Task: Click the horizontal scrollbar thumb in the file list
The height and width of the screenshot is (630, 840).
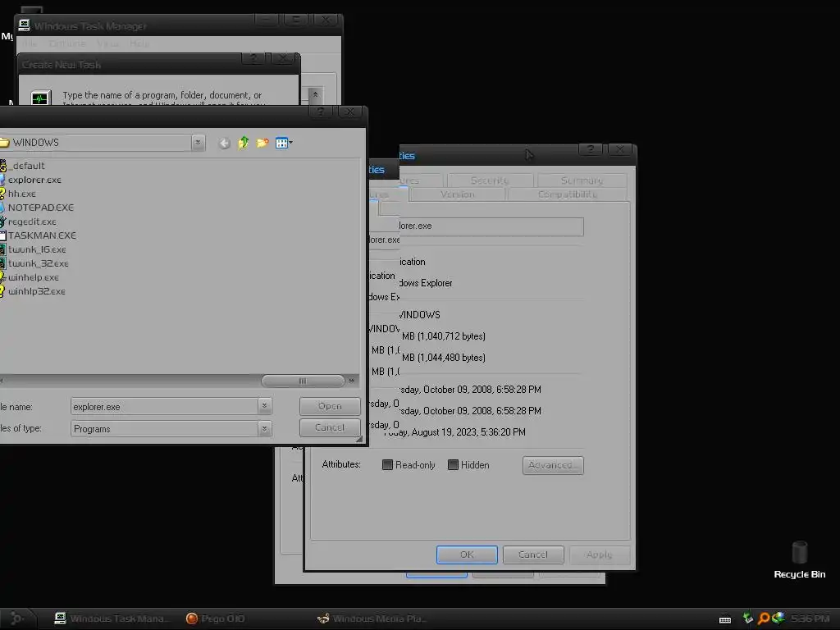Action: 303,381
